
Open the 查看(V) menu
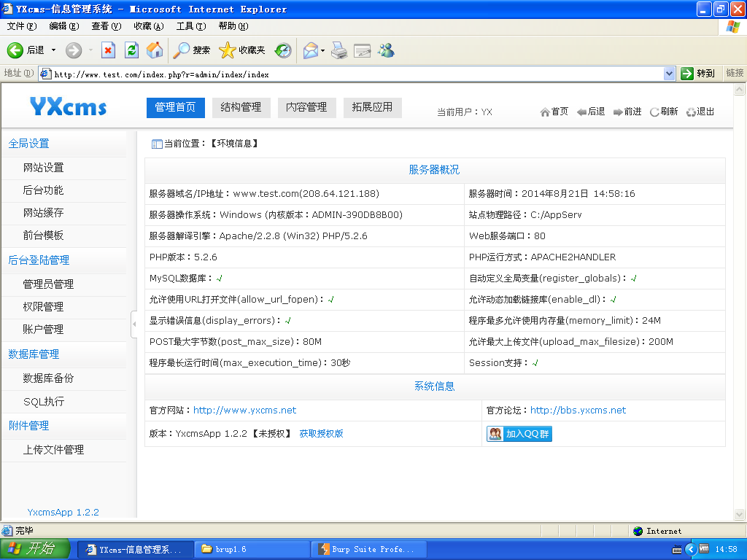(x=107, y=26)
